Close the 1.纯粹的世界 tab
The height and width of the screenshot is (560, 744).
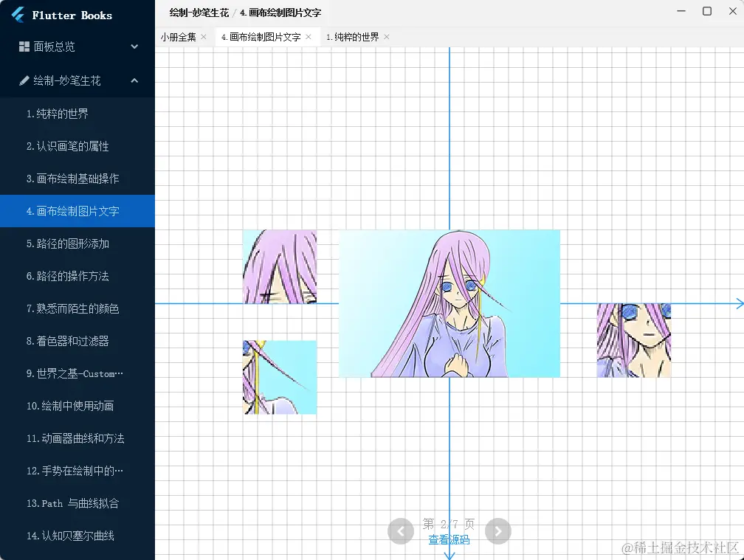[386, 36]
